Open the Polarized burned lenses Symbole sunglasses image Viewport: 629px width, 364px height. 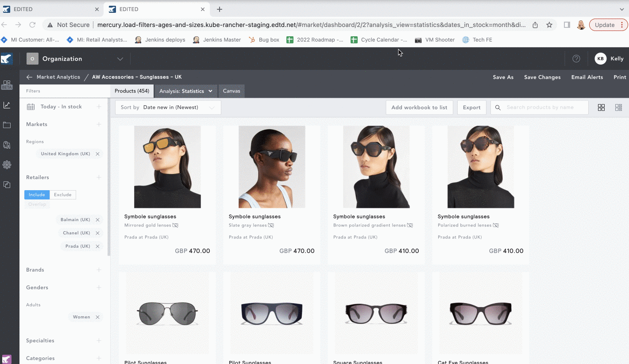tap(481, 167)
